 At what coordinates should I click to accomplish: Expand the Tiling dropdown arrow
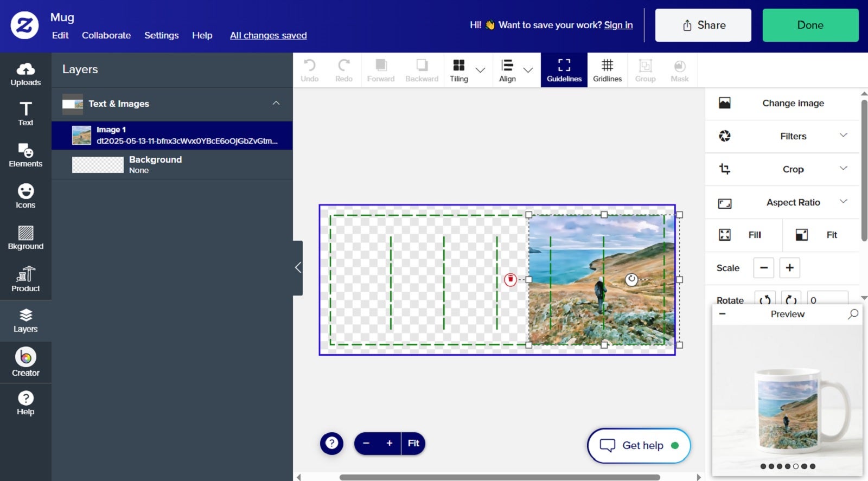point(480,70)
